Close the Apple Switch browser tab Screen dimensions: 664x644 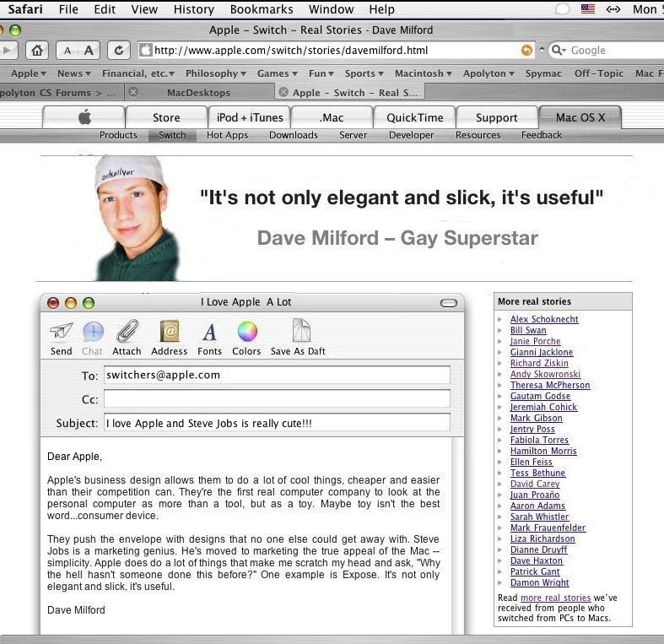tap(283, 93)
